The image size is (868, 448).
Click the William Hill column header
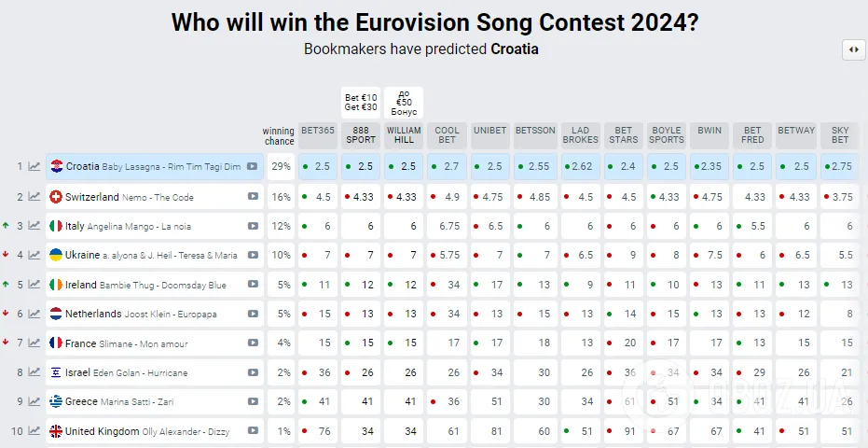[404, 135]
